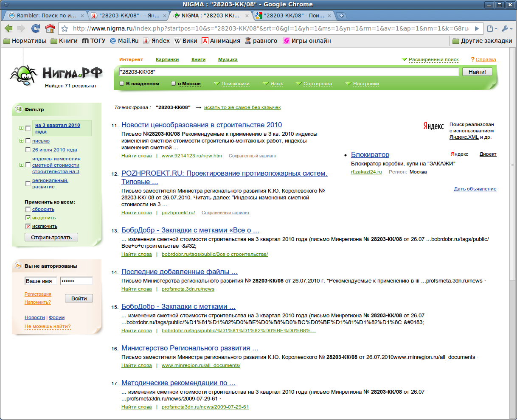
Task: Click into the search query field
Action: (289, 72)
